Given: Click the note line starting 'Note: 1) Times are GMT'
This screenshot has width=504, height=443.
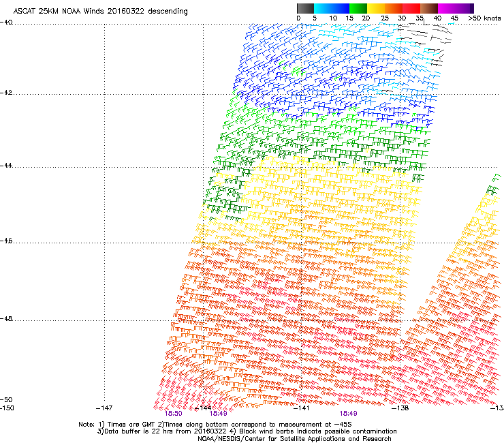Looking at the screenshot, I should 215,425.
